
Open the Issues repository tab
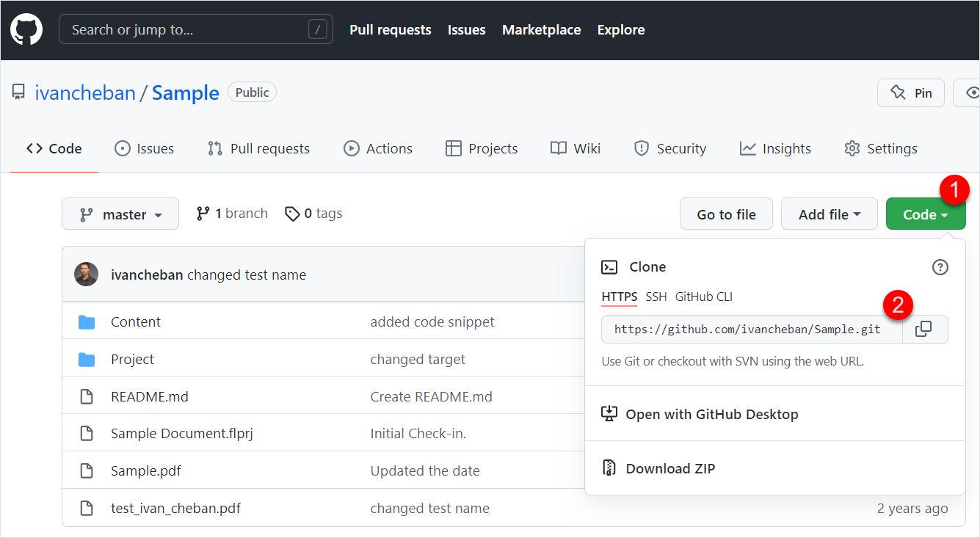point(145,148)
